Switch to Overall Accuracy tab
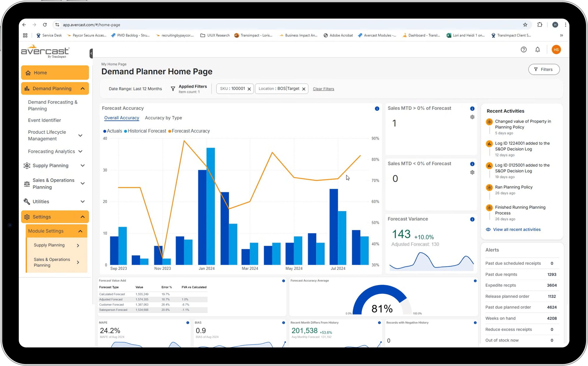This screenshot has height=366, width=588. point(121,118)
